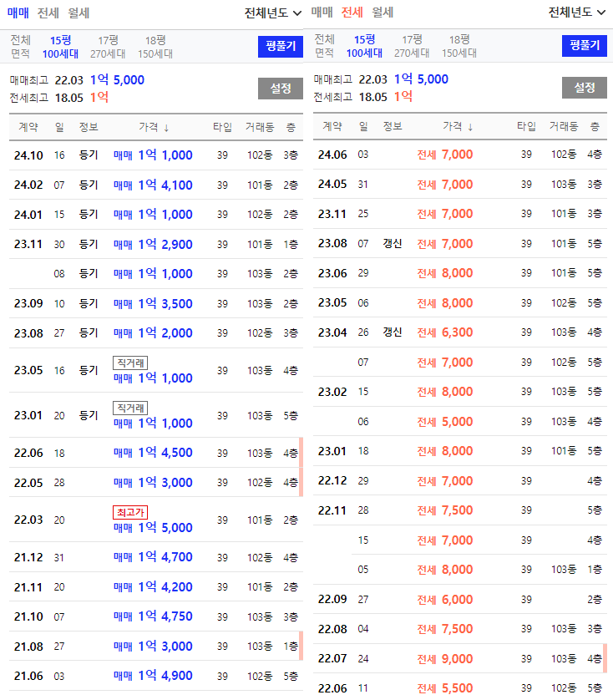Select the 월세 tab in right panel
The image size is (613, 700).
coord(382,12)
